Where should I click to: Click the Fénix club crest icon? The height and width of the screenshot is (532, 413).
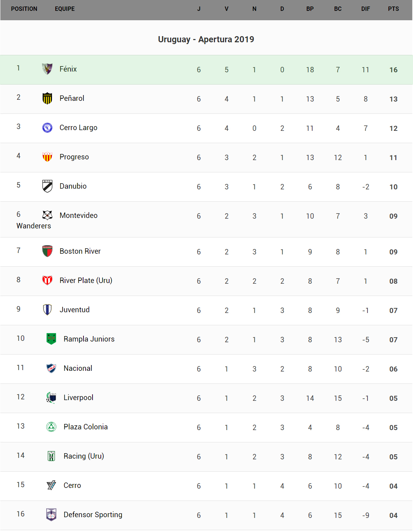[x=47, y=69]
